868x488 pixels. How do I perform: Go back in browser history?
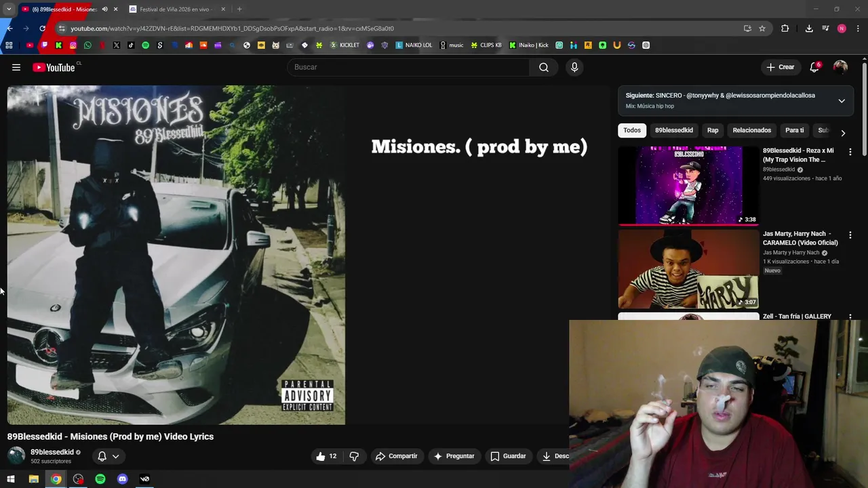click(x=9, y=28)
